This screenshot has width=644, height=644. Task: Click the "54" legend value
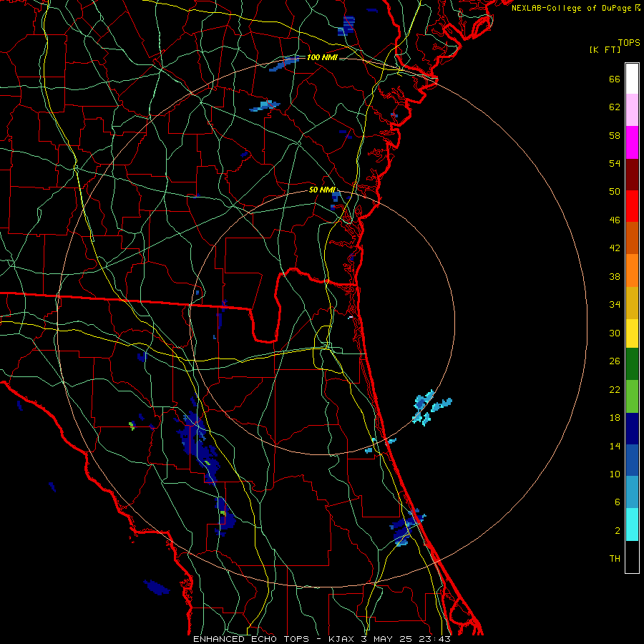pos(615,163)
